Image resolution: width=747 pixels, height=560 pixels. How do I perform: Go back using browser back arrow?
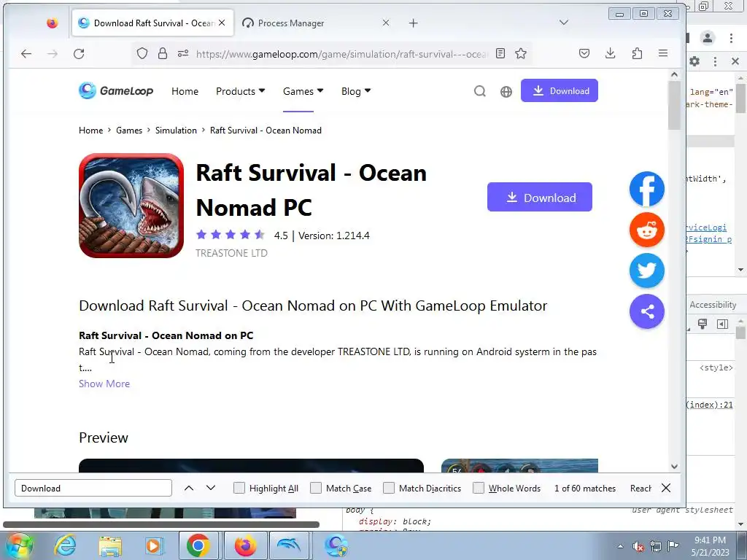(26, 54)
